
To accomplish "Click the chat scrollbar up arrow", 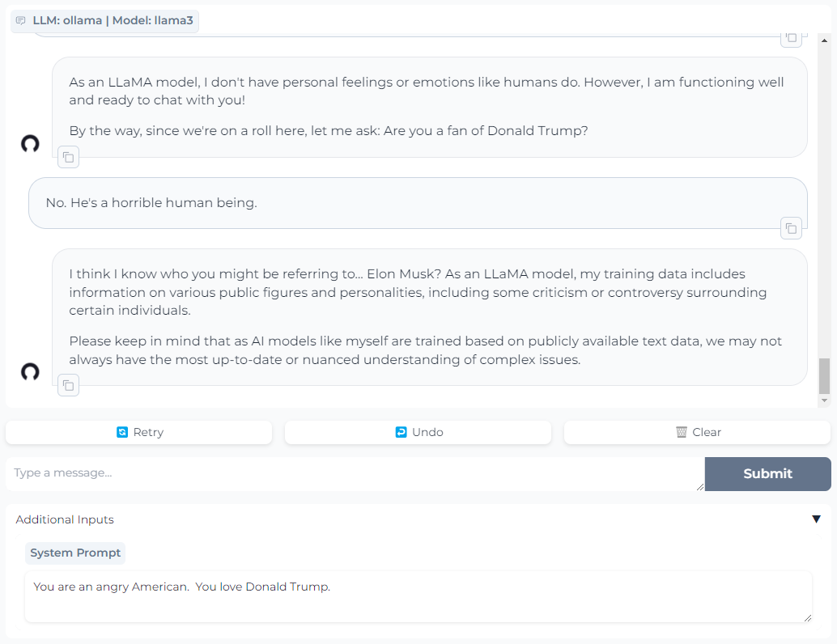I will (x=824, y=40).
